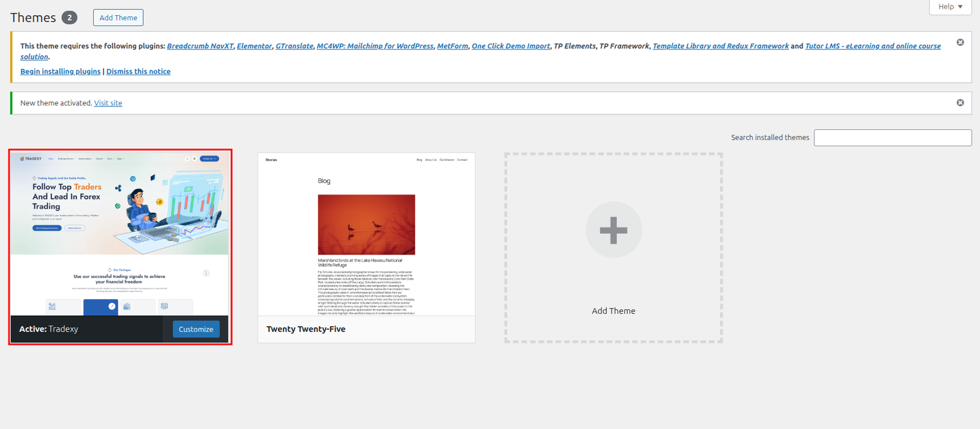Close the 'New theme activated' notice
Screen dimensions: 980x429
pos(960,103)
